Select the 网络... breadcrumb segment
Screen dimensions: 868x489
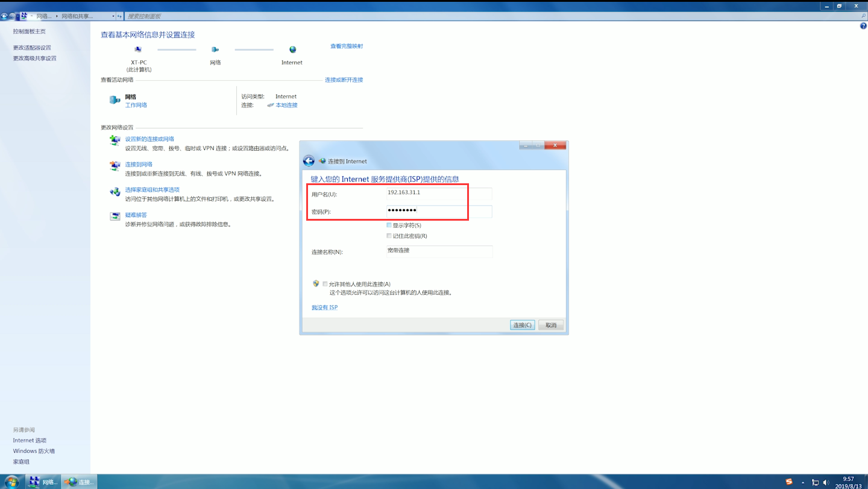(x=44, y=16)
